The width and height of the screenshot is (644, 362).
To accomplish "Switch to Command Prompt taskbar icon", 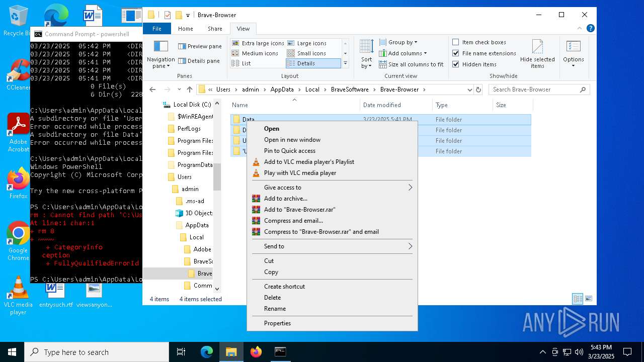I will coord(280,352).
